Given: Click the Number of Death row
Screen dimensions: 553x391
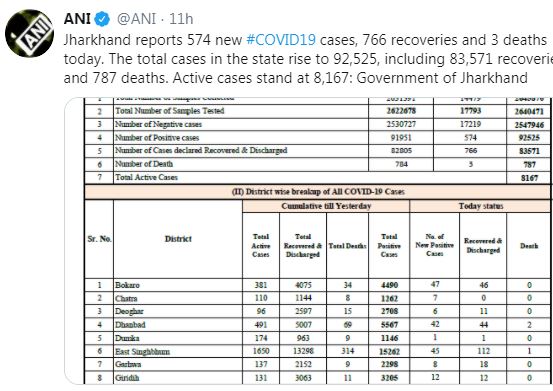Looking at the screenshot, I should point(317,164).
